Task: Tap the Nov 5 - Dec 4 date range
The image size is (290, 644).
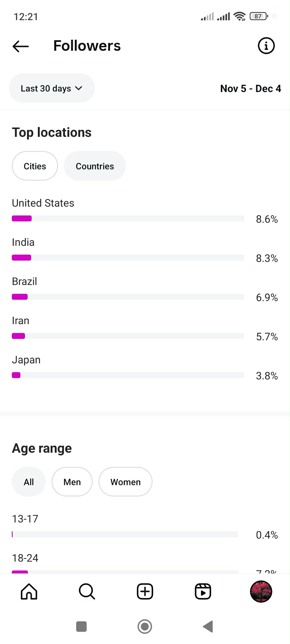Action: [250, 89]
